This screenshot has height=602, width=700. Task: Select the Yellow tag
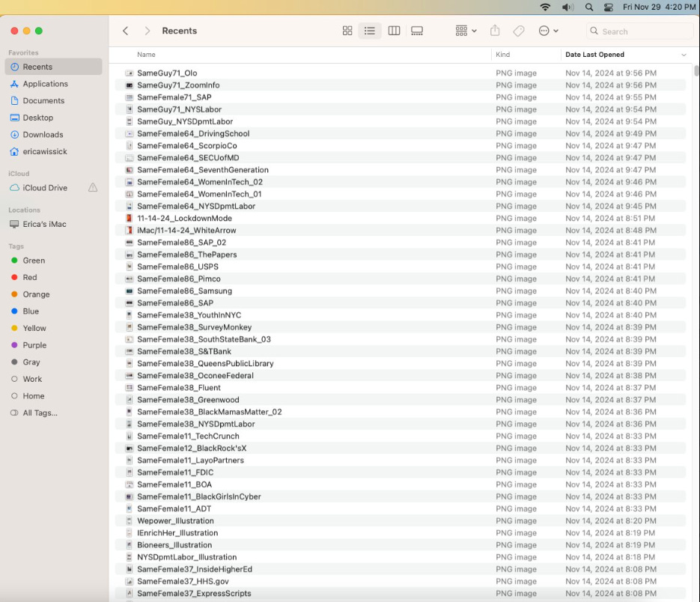[x=54, y=328]
